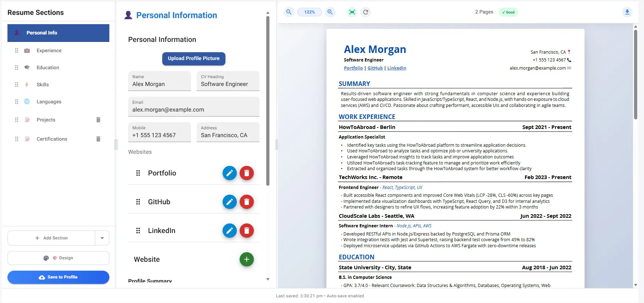Grab the Experience section drag handle
This screenshot has height=303, width=644.
[17, 50]
